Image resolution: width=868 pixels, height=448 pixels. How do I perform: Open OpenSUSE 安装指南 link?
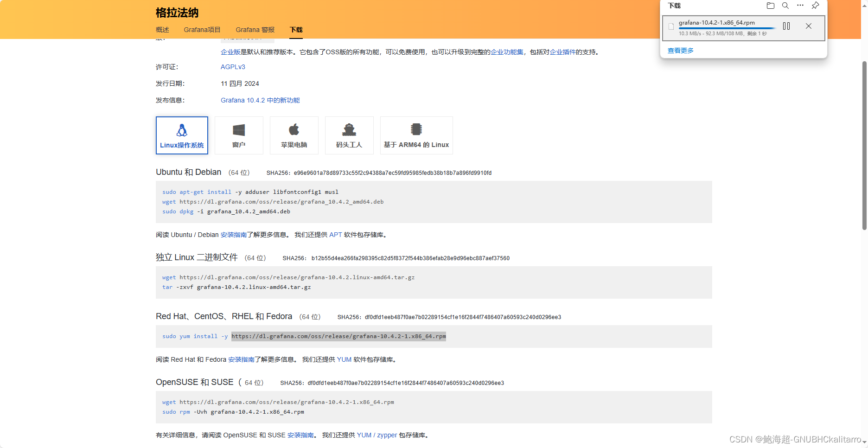300,435
